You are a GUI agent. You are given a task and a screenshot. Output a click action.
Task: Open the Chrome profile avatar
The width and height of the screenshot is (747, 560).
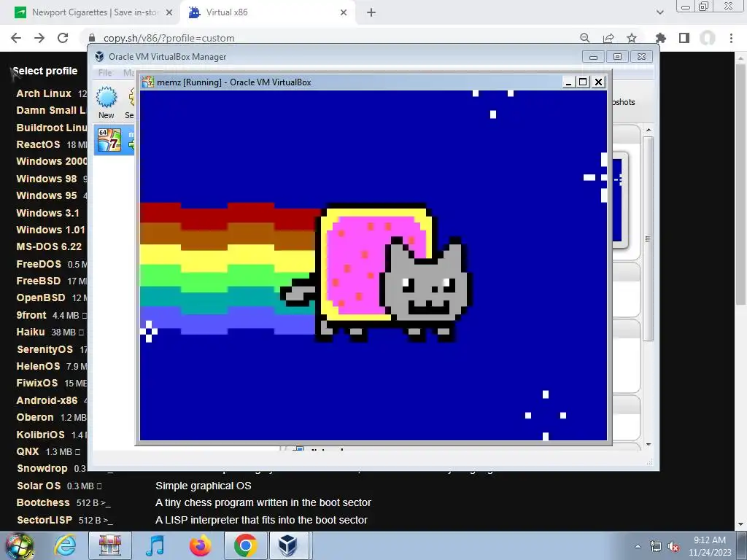click(x=708, y=38)
